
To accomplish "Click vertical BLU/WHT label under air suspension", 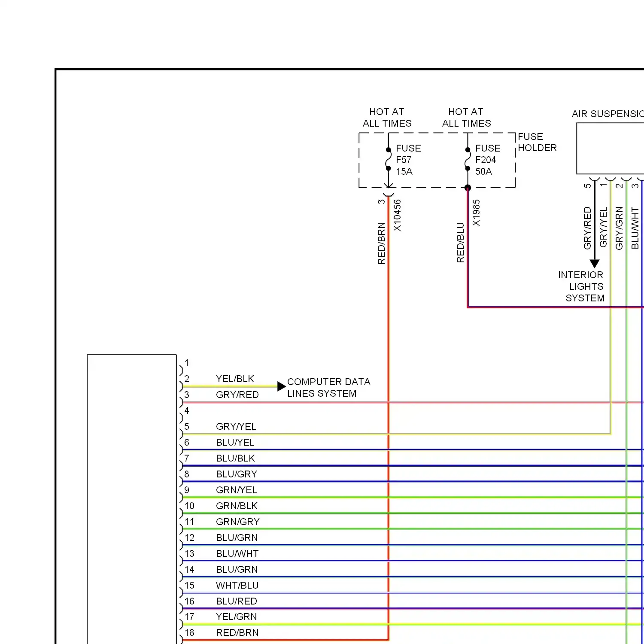I will coord(635,228).
